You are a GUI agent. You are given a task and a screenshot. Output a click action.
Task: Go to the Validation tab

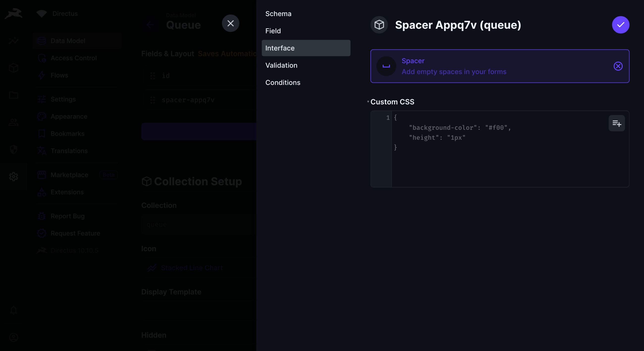coord(281,65)
